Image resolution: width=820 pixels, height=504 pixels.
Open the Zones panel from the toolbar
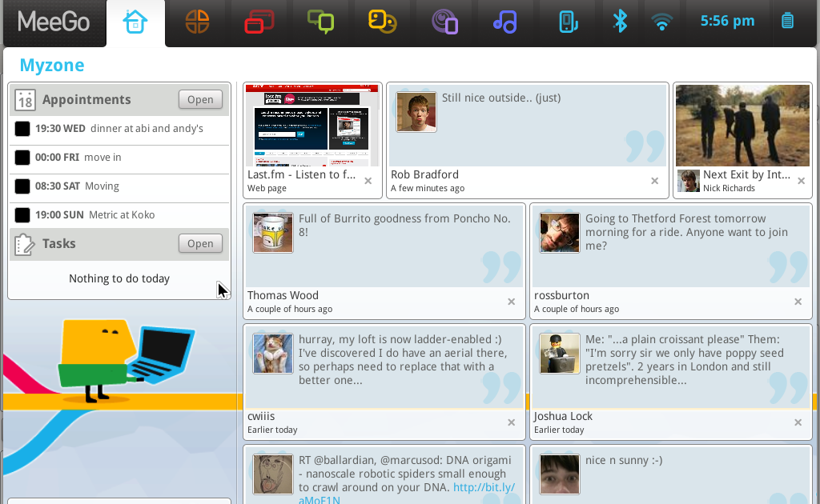(196, 22)
